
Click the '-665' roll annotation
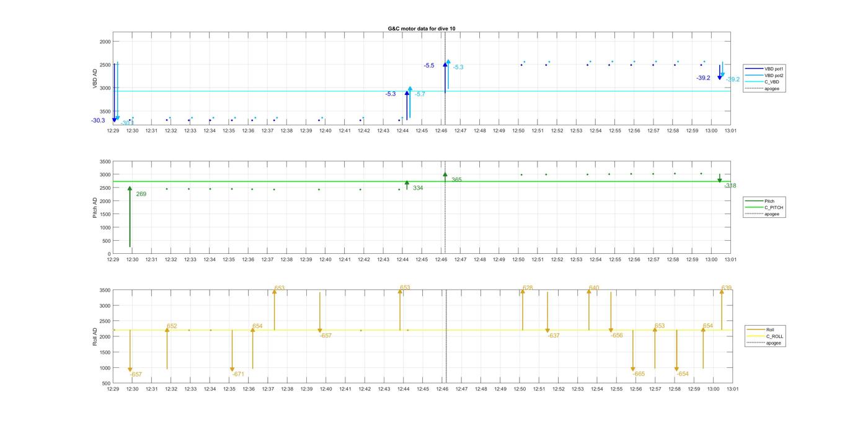coord(639,374)
